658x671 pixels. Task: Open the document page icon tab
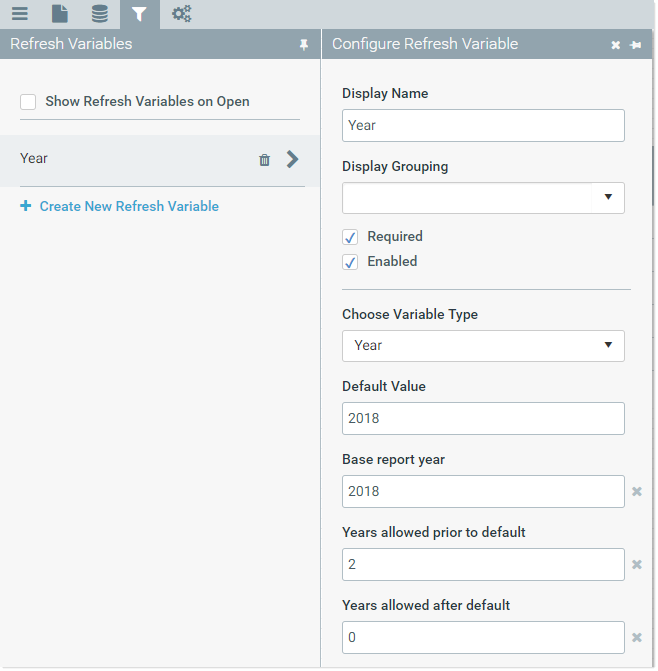tap(59, 14)
